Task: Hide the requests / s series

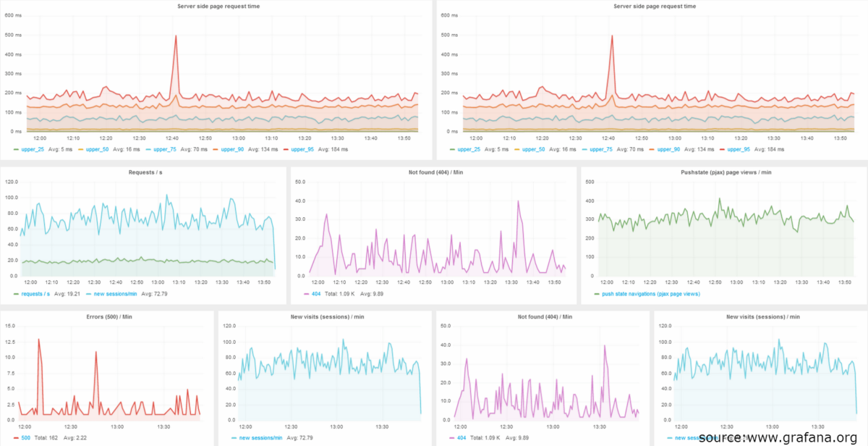Action: pyautogui.click(x=35, y=295)
